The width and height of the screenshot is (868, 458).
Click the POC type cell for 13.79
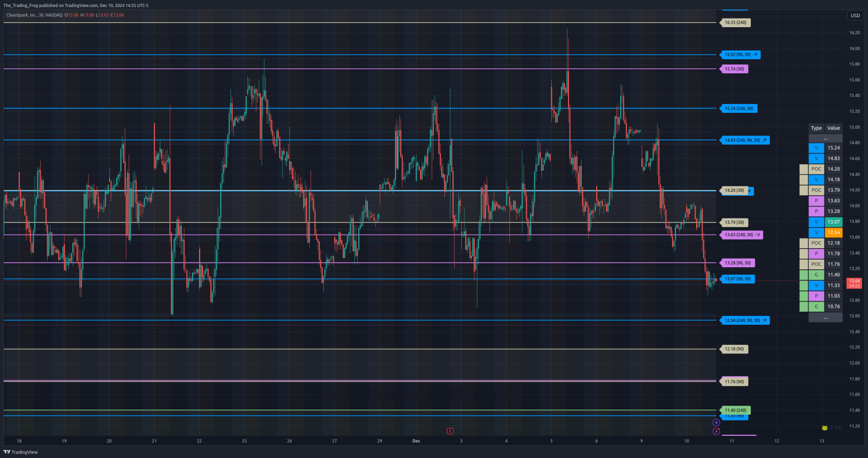[816, 190]
